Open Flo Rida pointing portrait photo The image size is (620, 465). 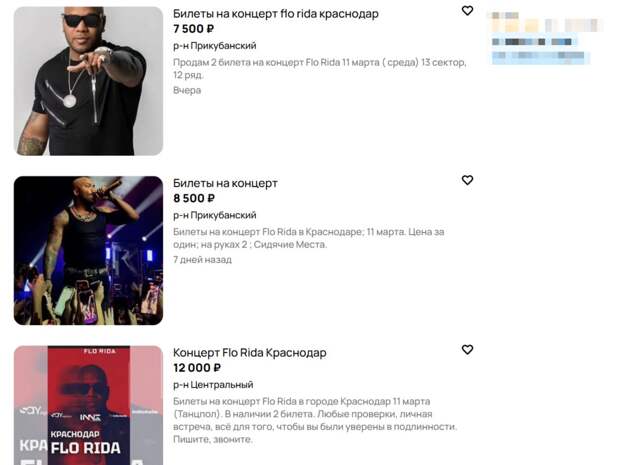[x=88, y=81]
